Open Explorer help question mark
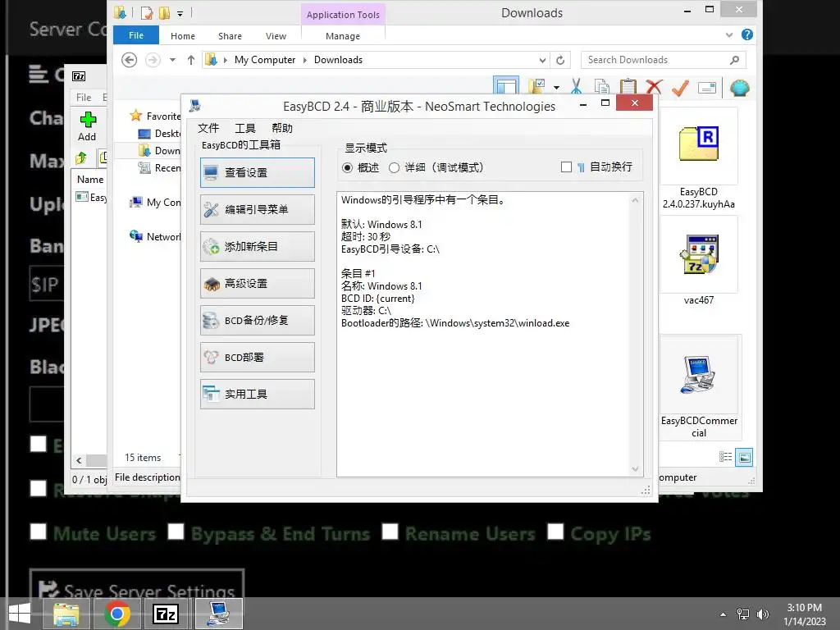Screen dimensions: 840x630 (746, 34)
